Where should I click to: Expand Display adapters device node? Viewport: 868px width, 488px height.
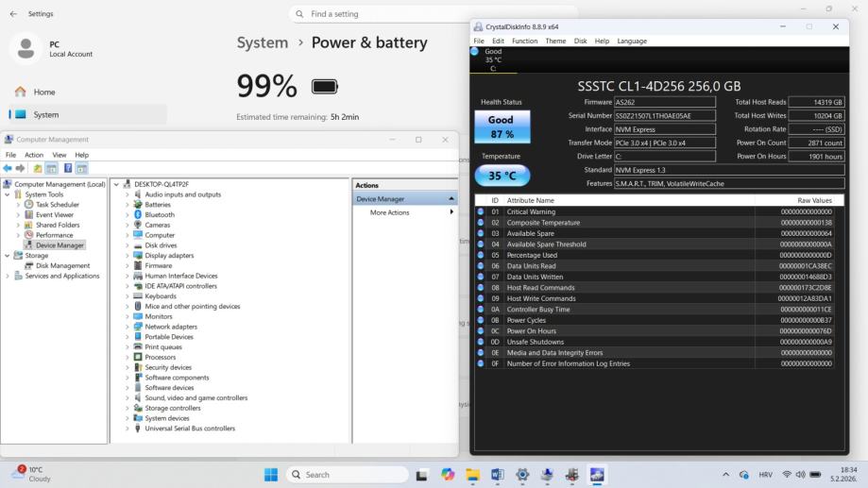pos(127,256)
